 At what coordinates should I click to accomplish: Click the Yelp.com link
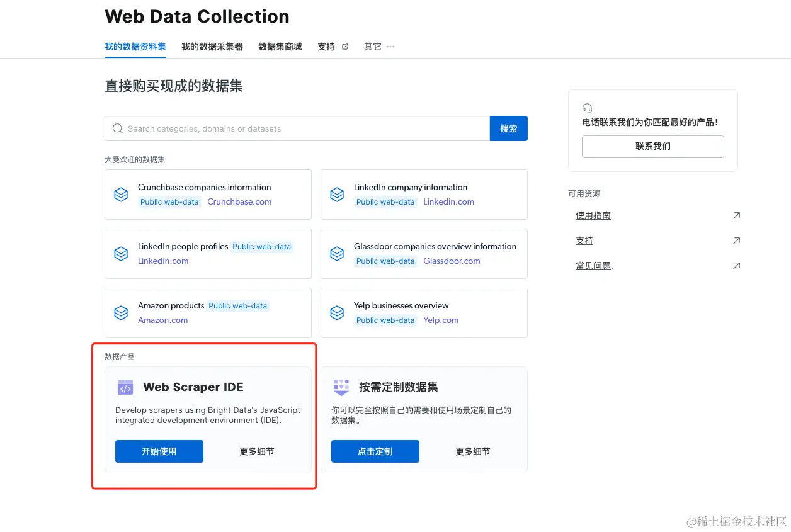click(441, 320)
